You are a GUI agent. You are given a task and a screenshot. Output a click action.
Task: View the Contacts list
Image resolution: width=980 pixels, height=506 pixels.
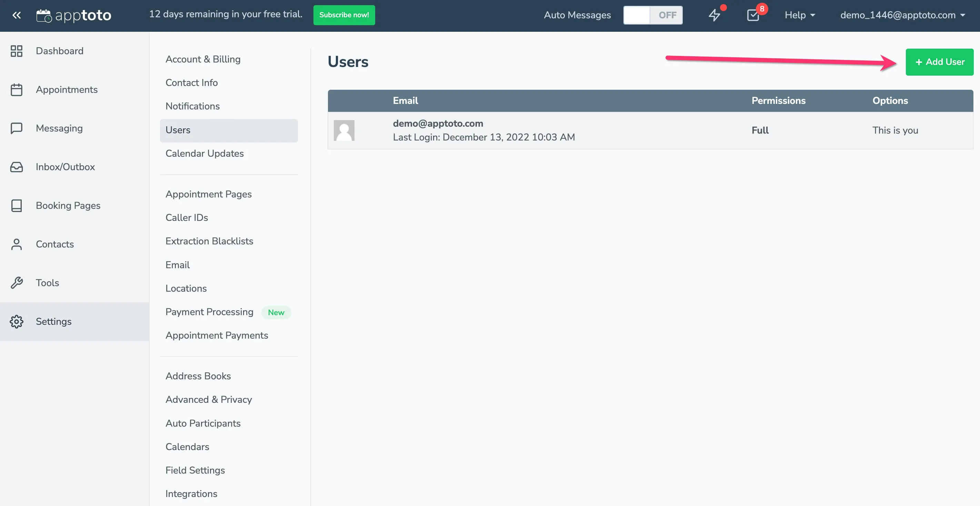point(55,244)
